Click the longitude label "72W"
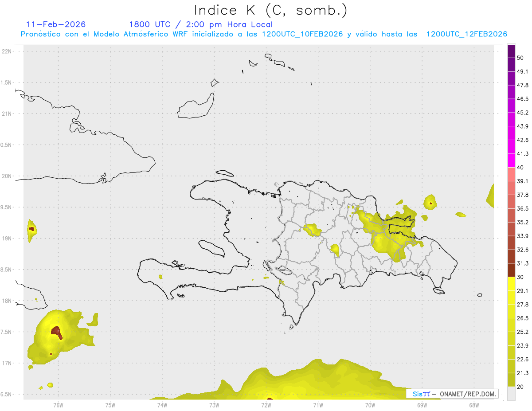The image size is (532, 411). pyautogui.click(x=266, y=405)
